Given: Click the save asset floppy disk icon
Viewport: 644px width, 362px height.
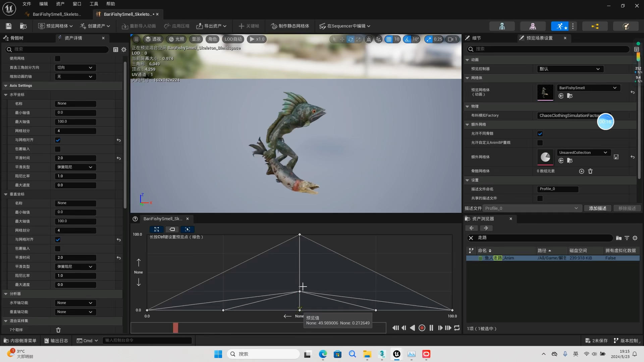Looking at the screenshot, I should click(9, 26).
